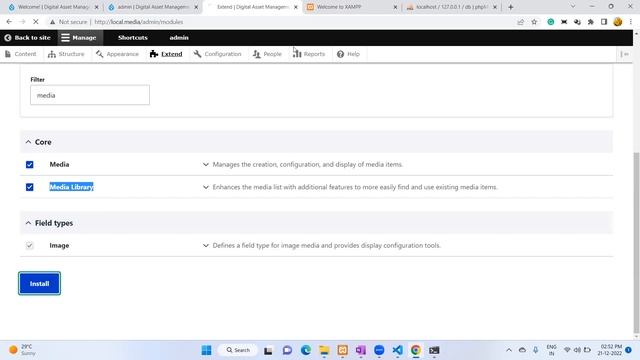
Task: Close the Welcome to XAMPP tab
Action: click(395, 7)
